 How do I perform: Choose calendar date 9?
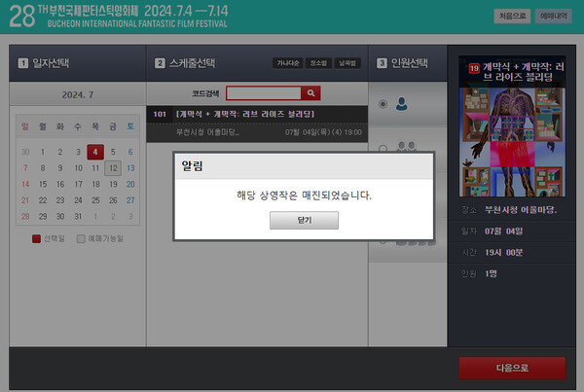pyautogui.click(x=60, y=168)
